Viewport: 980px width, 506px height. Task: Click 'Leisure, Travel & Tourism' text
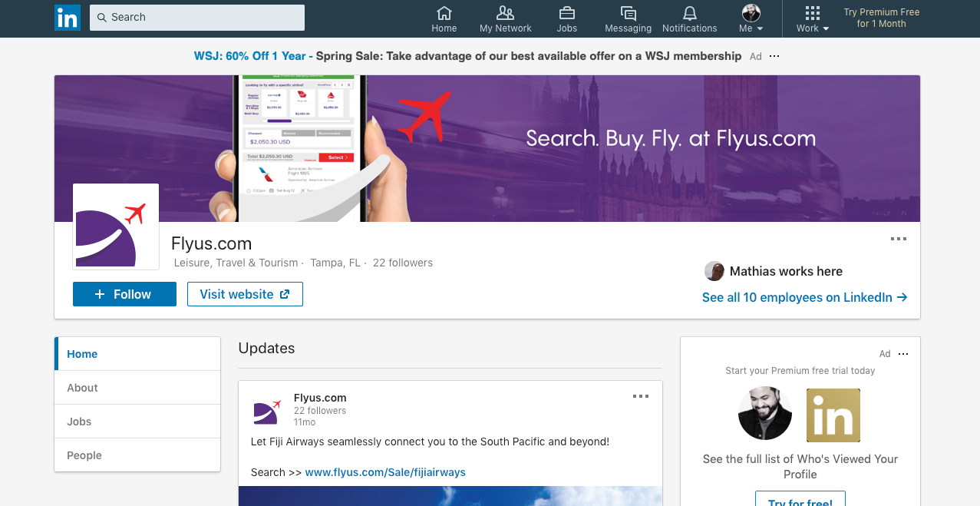[236, 263]
